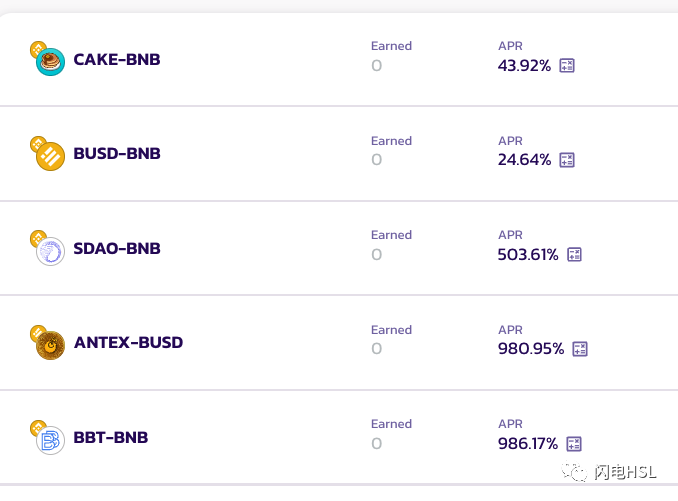Select the BBT-BNB farm name
The image size is (678, 501).
(x=111, y=437)
